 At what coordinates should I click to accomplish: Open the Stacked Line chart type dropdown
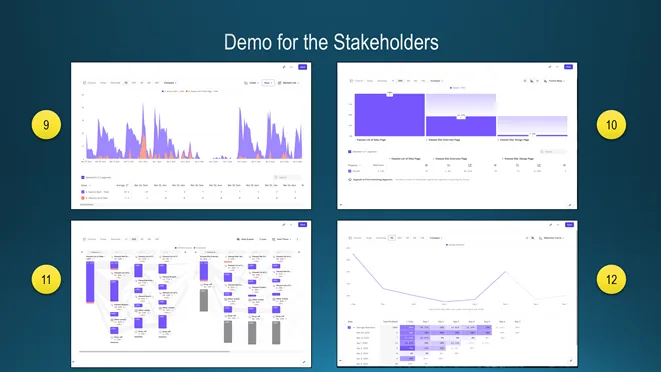point(289,83)
